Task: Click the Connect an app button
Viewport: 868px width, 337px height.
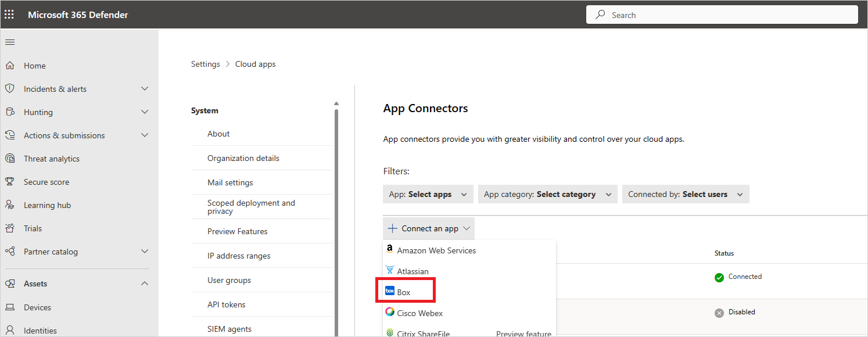Action: (x=428, y=229)
